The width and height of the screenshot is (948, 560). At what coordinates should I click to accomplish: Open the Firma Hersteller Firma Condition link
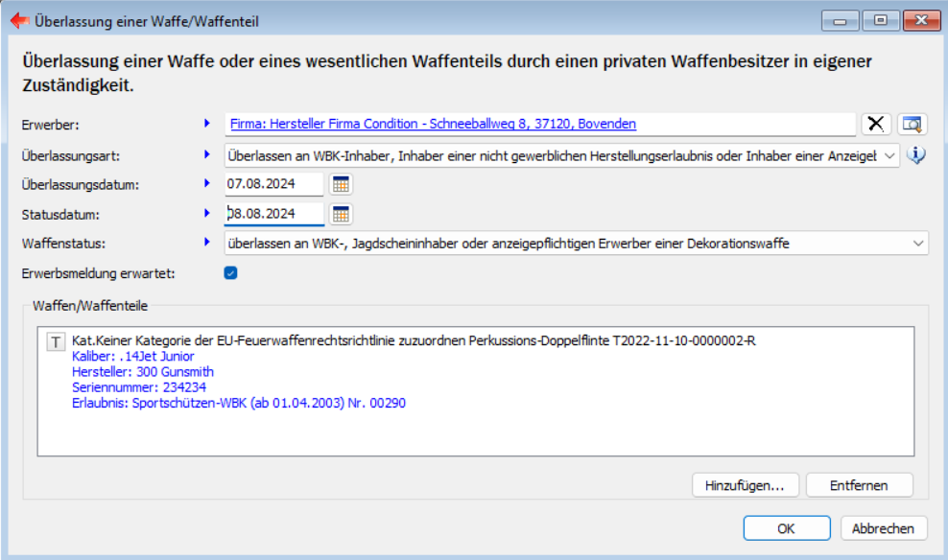tap(433, 124)
